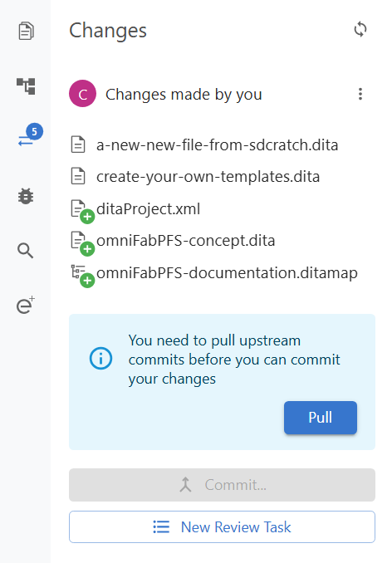This screenshot has width=392, height=563.
Task: Click the Pull button
Action: (321, 418)
